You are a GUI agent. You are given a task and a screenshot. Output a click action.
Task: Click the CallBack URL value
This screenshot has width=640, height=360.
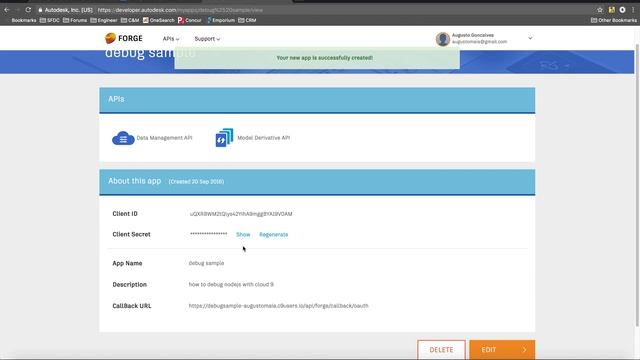(x=278, y=306)
